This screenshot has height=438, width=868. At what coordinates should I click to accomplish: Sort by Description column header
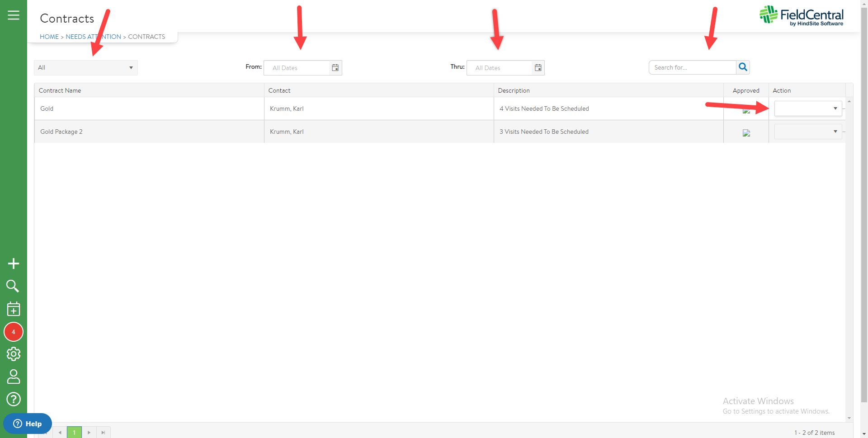[514, 90]
